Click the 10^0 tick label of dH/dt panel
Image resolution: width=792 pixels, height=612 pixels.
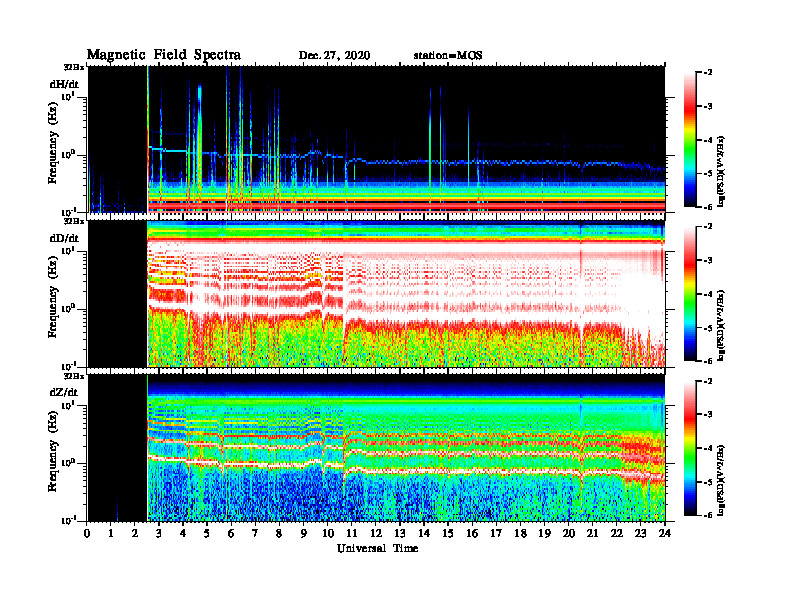tap(69, 155)
